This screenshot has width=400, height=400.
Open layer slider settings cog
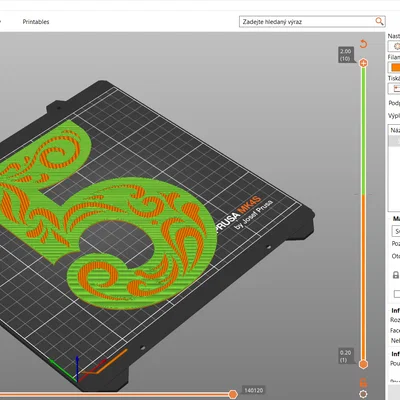363,394
